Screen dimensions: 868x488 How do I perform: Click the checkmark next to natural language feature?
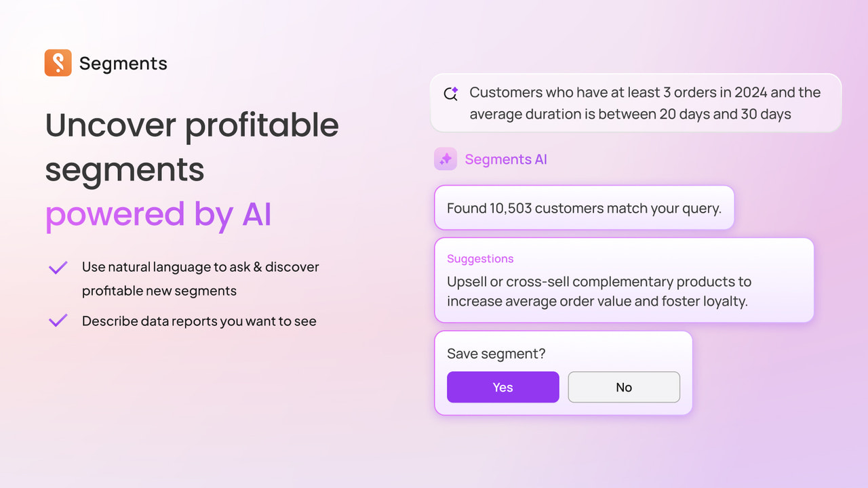coord(58,267)
